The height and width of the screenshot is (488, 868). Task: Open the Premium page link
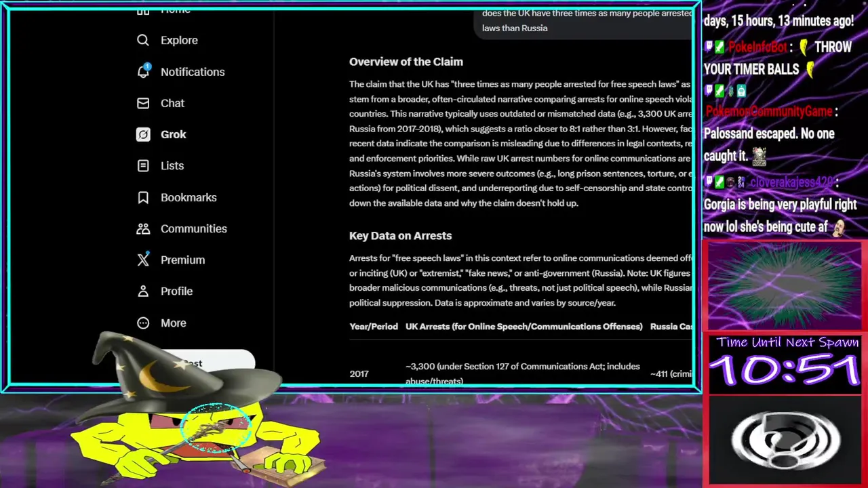(x=182, y=260)
